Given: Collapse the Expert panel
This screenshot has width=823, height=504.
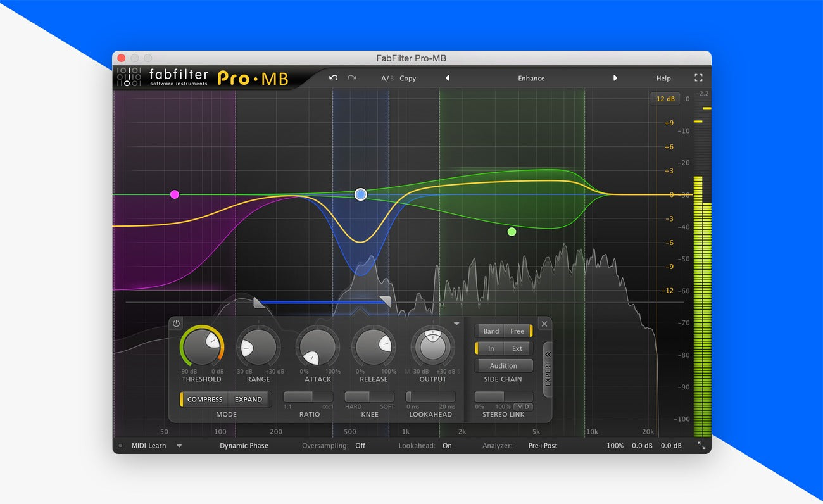Looking at the screenshot, I should pos(548,370).
